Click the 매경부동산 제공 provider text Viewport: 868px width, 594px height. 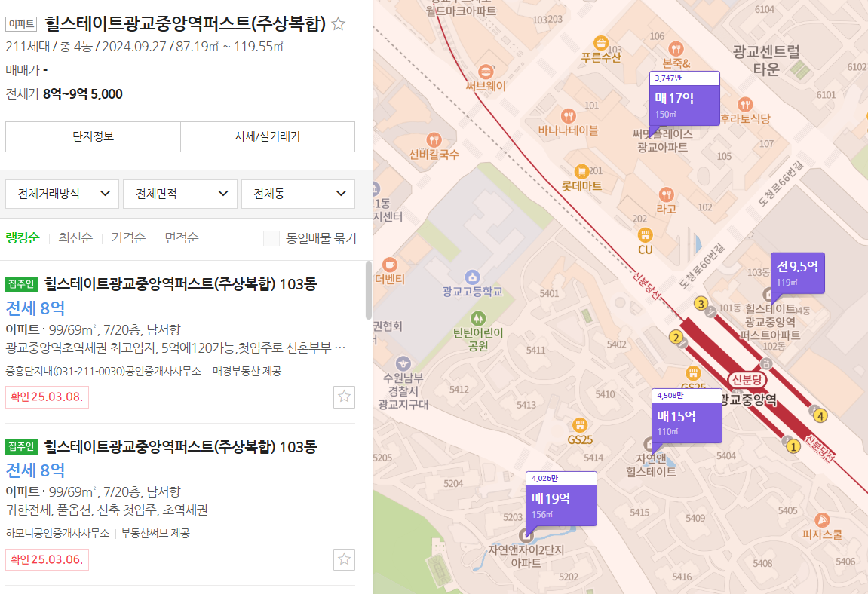247,371
